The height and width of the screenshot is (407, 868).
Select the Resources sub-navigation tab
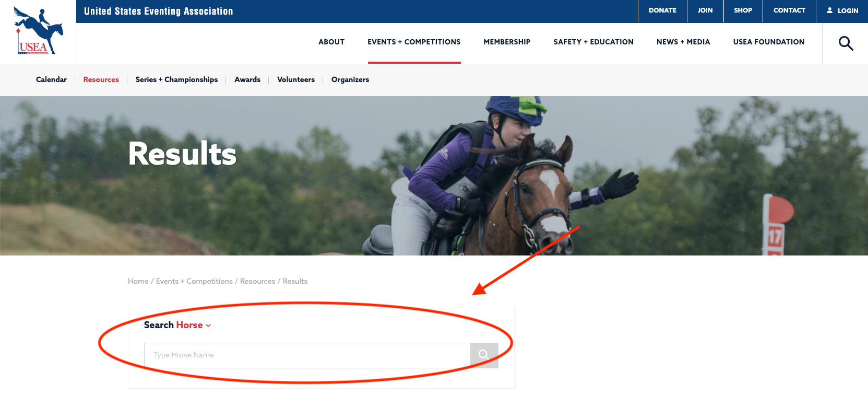click(101, 79)
